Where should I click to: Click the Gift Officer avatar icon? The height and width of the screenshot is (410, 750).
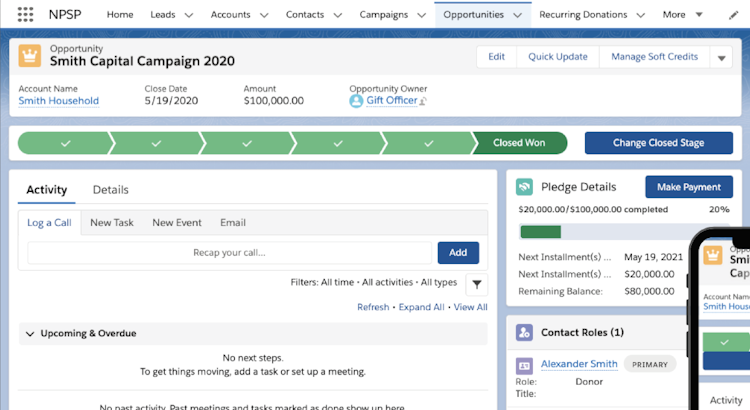click(356, 101)
